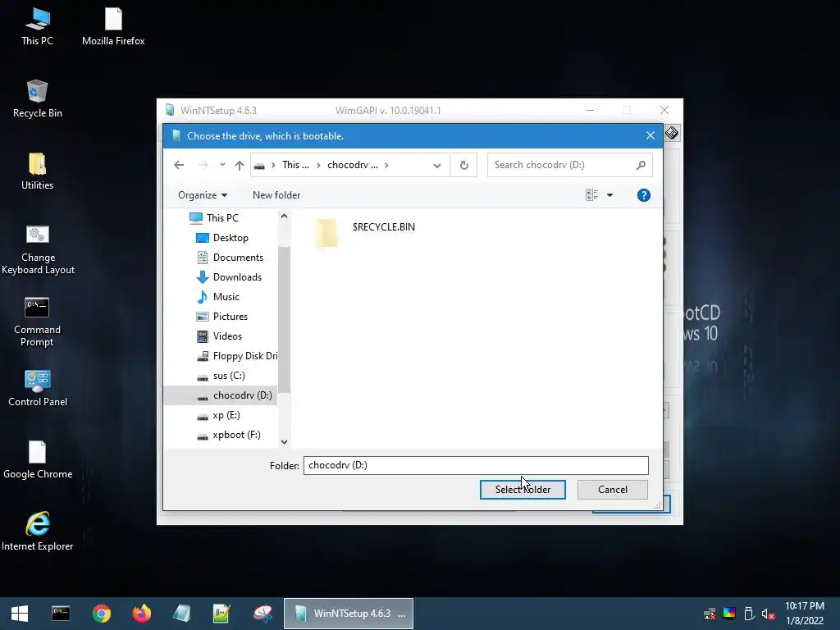Viewport: 840px width, 630px height.
Task: Select the $RECYCLE.BIN folder
Action: (x=366, y=233)
